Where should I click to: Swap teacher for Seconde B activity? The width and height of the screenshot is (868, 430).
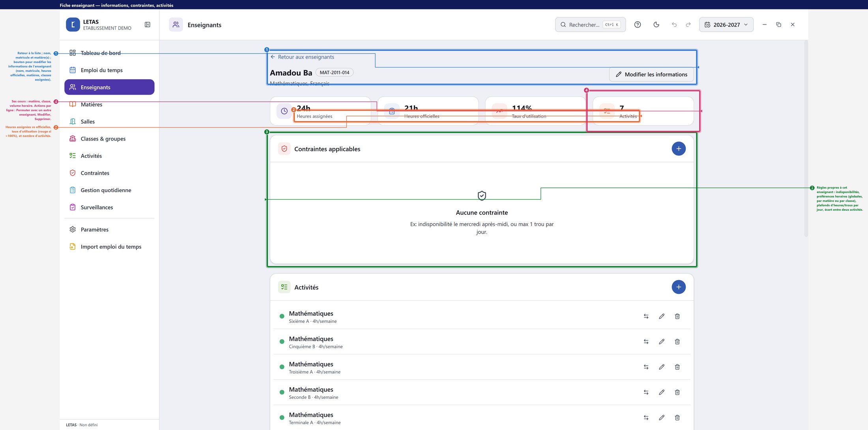[646, 392]
